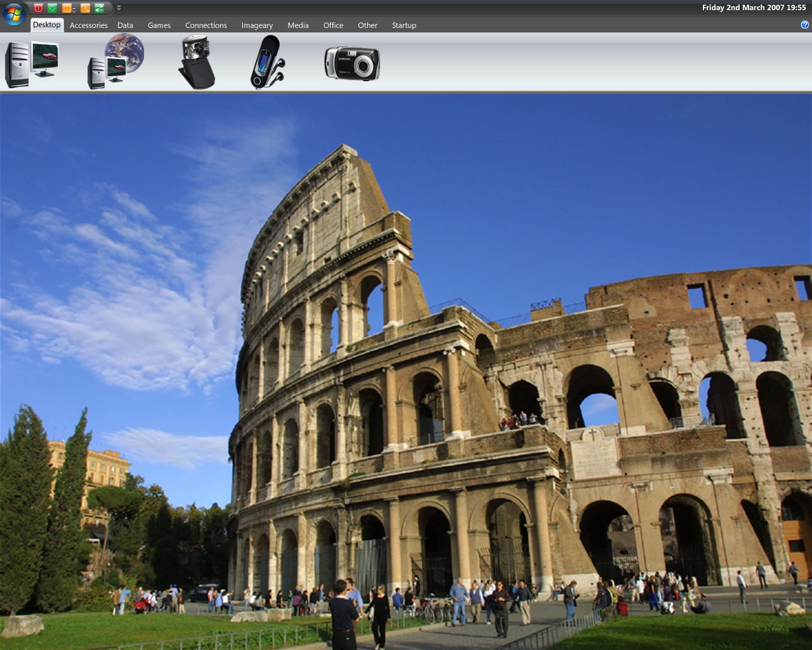Screen dimensions: 812x650
Task: Open the Office tab
Action: coord(333,25)
